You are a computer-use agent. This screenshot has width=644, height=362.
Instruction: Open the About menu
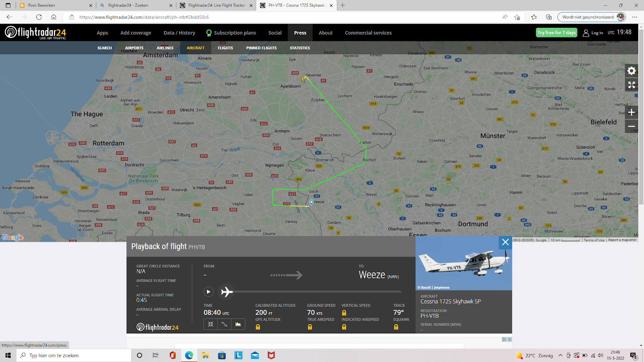tap(326, 33)
